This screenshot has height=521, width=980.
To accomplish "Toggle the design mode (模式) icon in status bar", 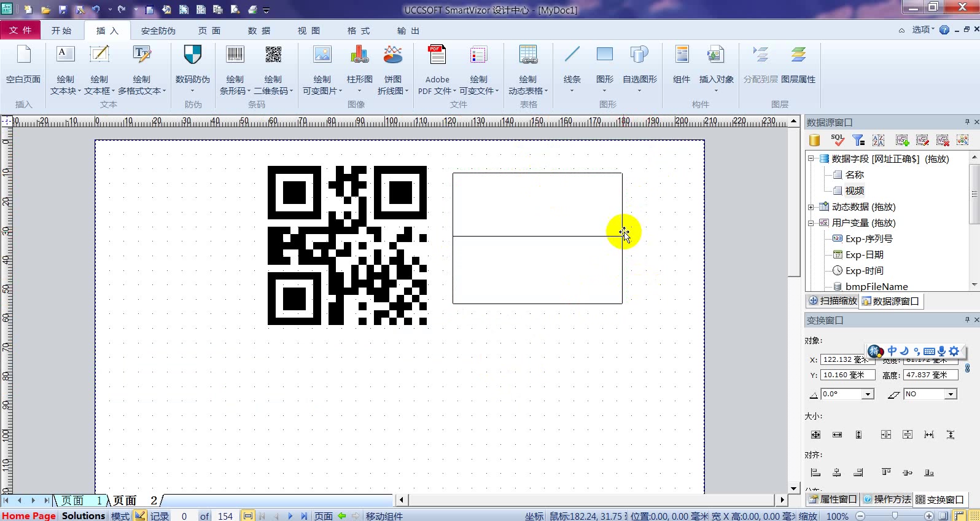I will (x=140, y=515).
